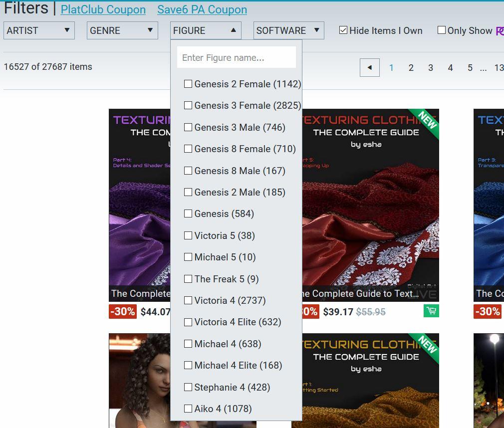Open the Save6 PA Coupon link
Viewport: 504px width, 428px height.
click(202, 9)
